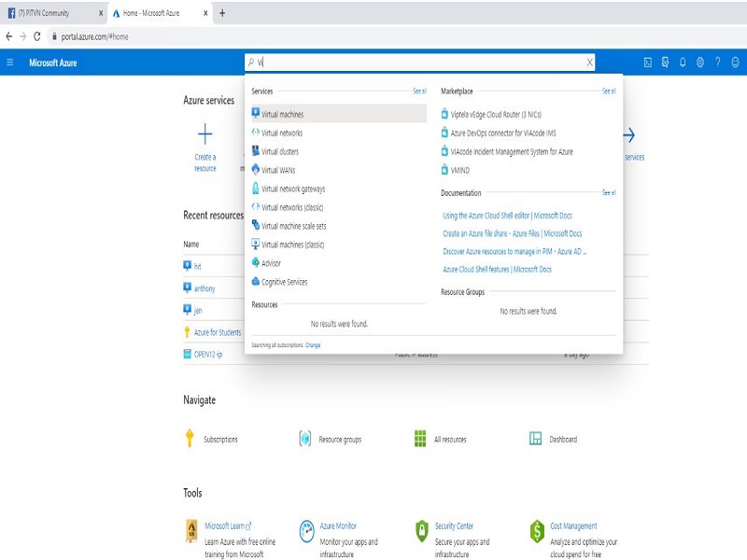Open recent resource anthony

tap(204, 288)
